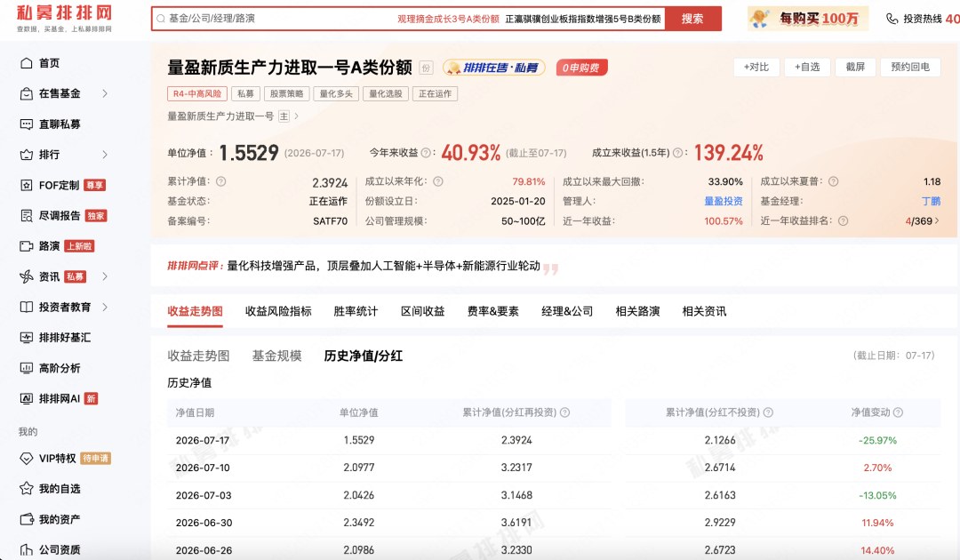Click the 直聊私募 chat icon
Image resolution: width=960 pixels, height=560 pixels.
pyautogui.click(x=27, y=124)
